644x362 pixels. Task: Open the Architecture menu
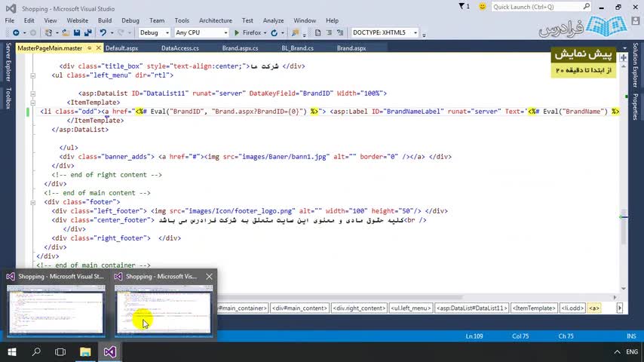(x=215, y=20)
